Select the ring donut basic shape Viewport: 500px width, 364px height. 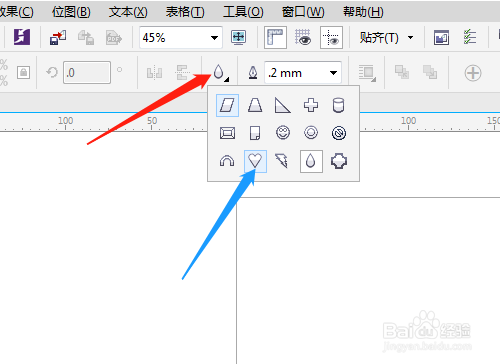tap(311, 133)
